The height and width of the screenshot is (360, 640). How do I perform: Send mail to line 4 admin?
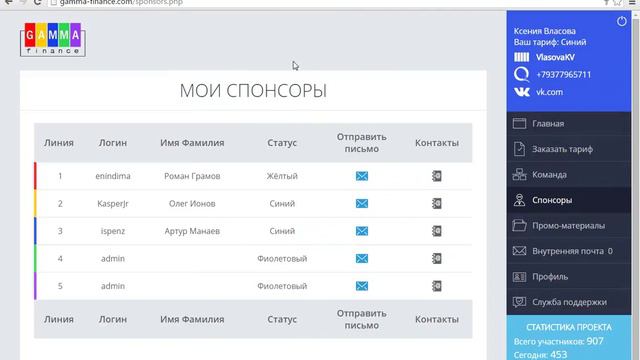362,258
